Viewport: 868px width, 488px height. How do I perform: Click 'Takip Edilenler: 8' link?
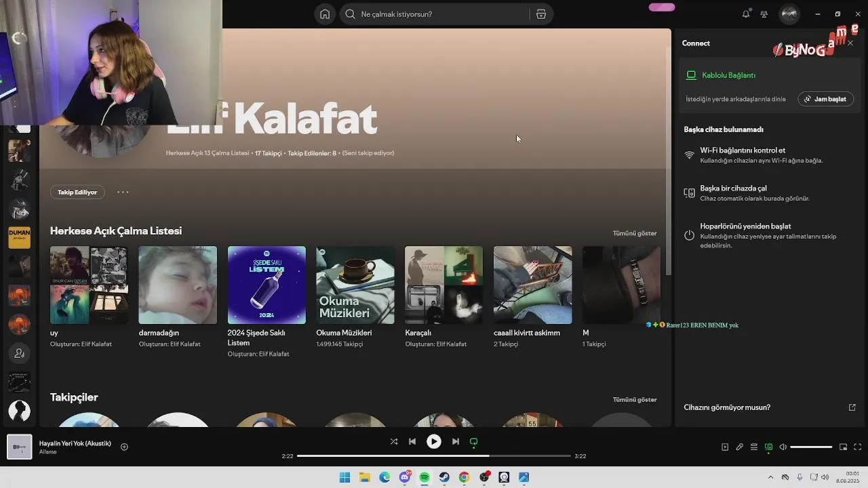click(x=312, y=153)
